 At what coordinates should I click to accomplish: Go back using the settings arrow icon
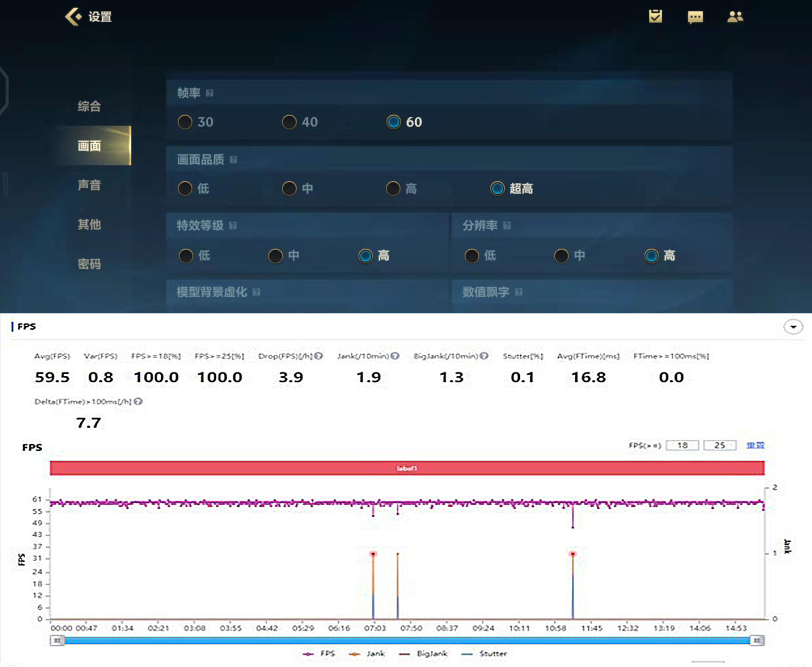pos(74,17)
